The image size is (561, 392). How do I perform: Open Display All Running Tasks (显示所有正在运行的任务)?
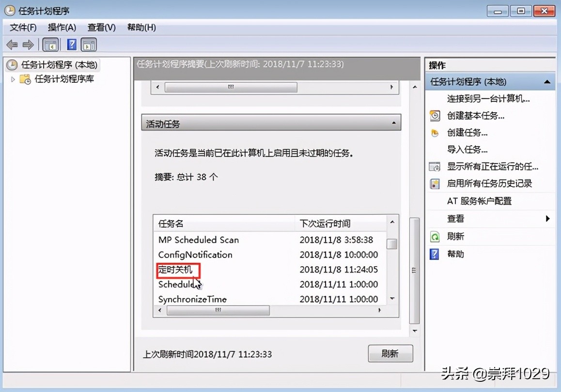[x=433, y=166]
